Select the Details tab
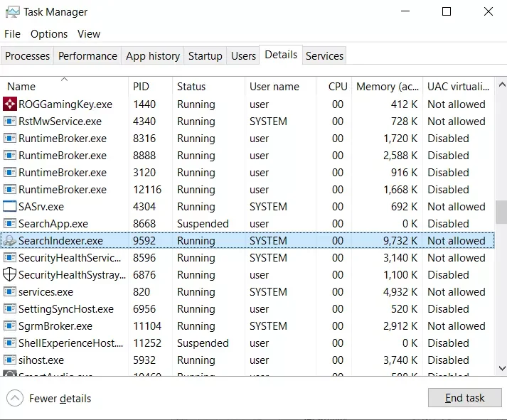This screenshot has width=507, height=420. click(x=281, y=55)
